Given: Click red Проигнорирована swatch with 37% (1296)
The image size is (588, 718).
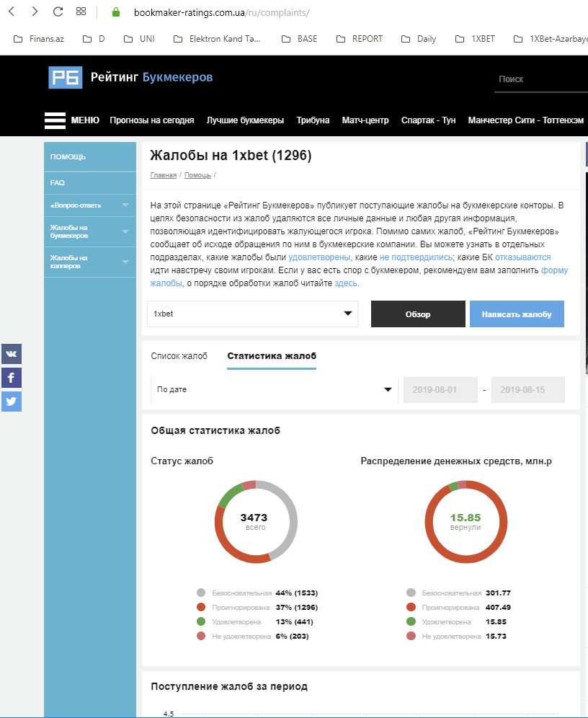Looking at the screenshot, I should (x=201, y=607).
